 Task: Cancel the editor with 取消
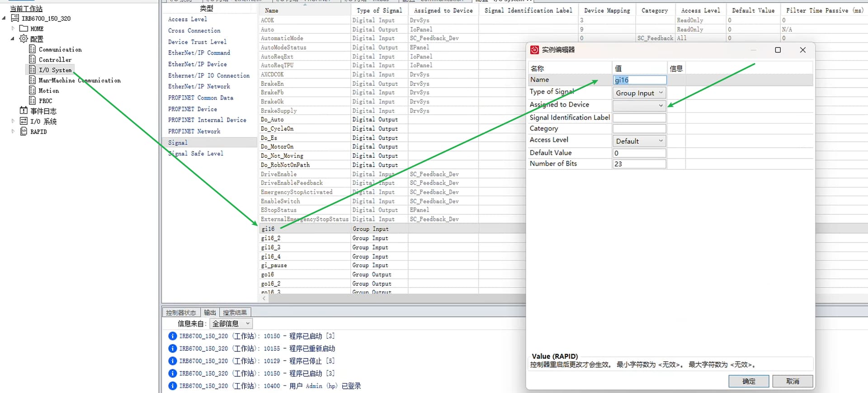click(793, 381)
